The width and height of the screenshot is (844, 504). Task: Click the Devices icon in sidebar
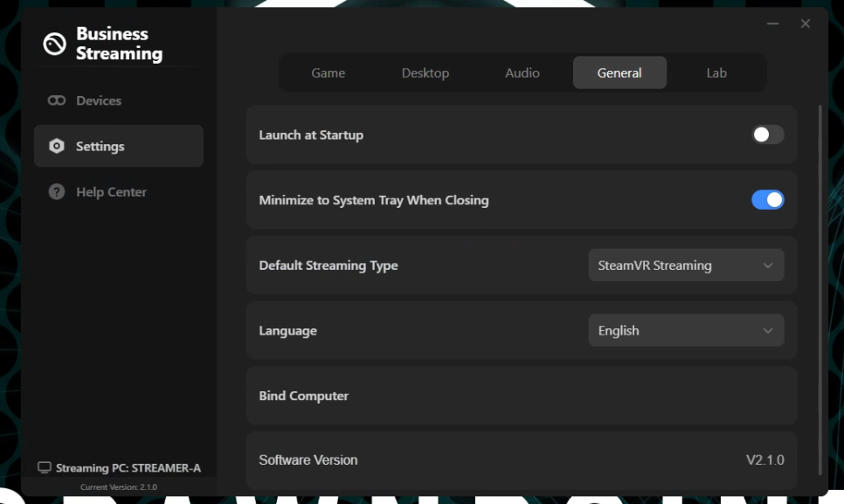click(57, 100)
